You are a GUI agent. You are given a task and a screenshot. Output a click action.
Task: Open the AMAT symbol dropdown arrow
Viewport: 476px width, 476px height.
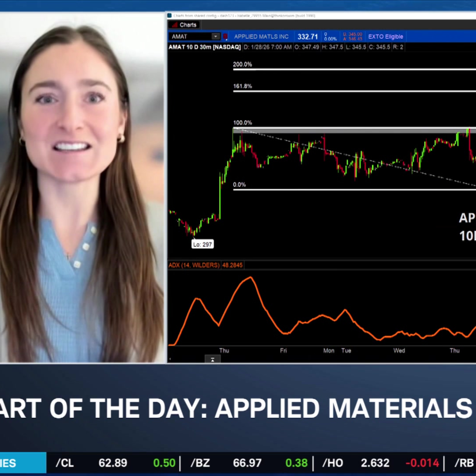216,36
